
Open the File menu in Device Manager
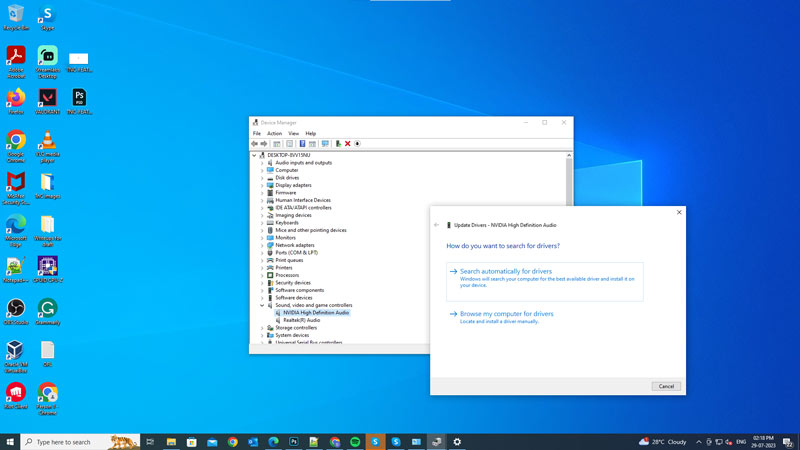click(257, 134)
